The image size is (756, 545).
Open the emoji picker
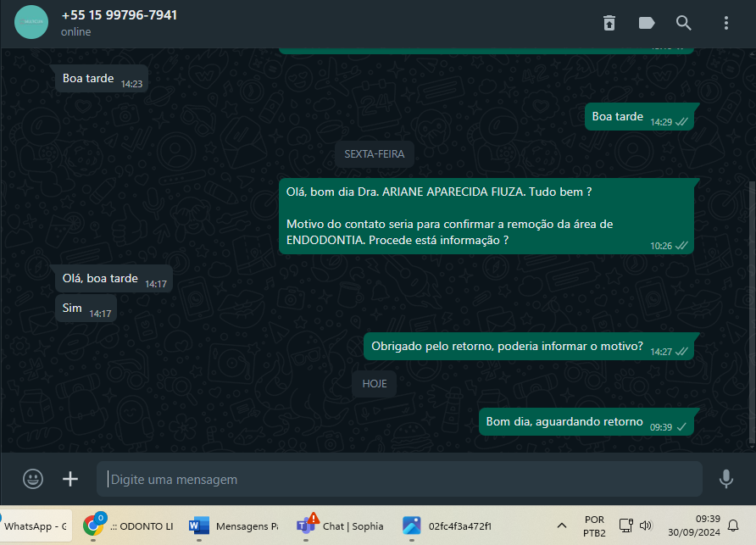click(x=33, y=479)
